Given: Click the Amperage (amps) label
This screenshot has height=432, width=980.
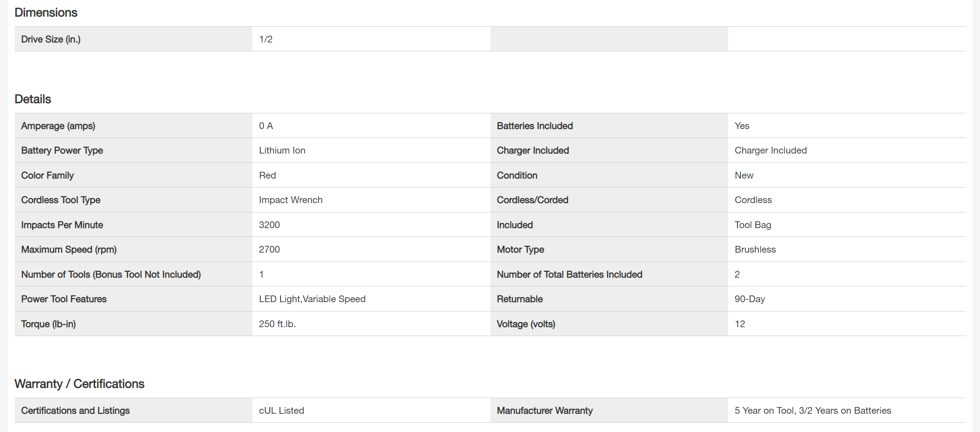Looking at the screenshot, I should coord(58,126).
